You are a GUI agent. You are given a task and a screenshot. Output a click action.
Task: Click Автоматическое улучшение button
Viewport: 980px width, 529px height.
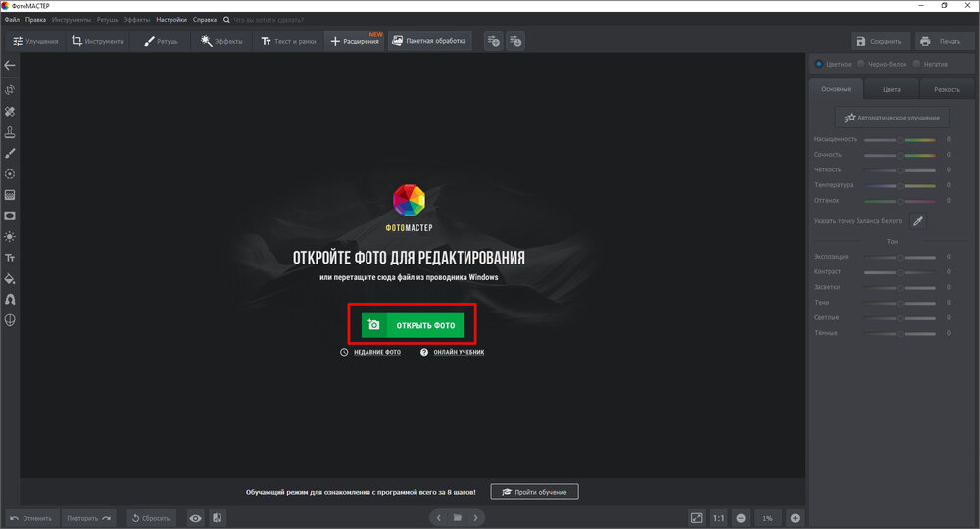(892, 118)
